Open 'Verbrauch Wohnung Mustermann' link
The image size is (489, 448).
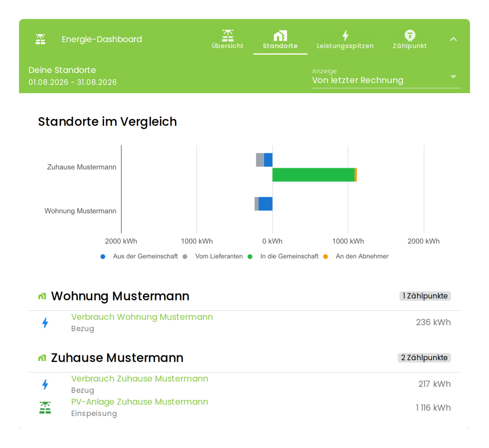[x=142, y=317]
